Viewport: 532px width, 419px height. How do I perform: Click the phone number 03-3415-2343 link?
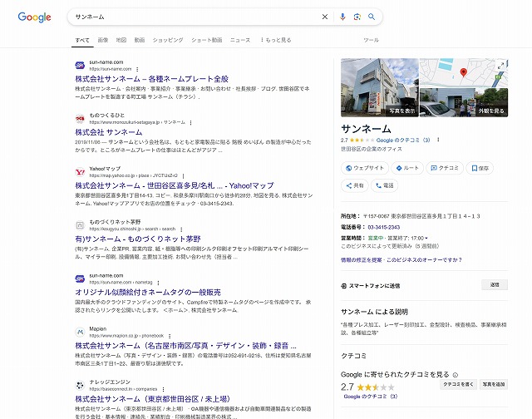pos(384,226)
